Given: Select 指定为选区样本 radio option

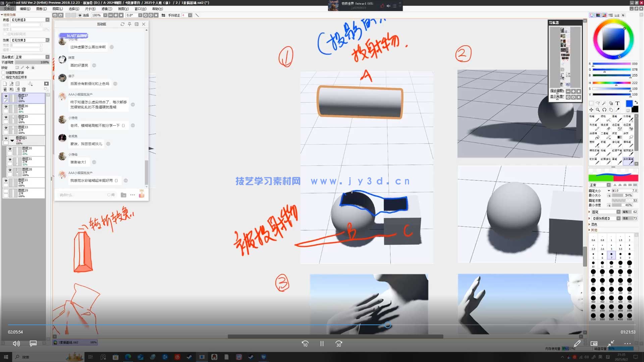Looking at the screenshot, I should 4,77.
